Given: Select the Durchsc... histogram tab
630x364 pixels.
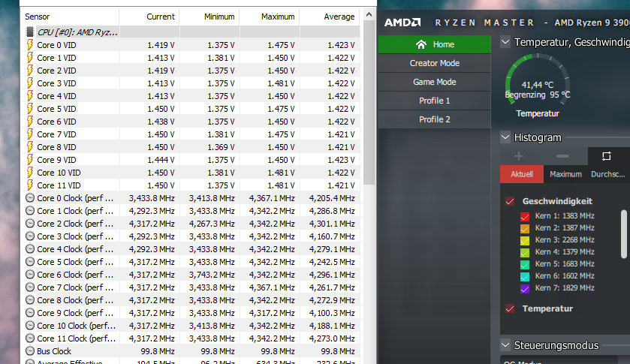Looking at the screenshot, I should point(608,174).
